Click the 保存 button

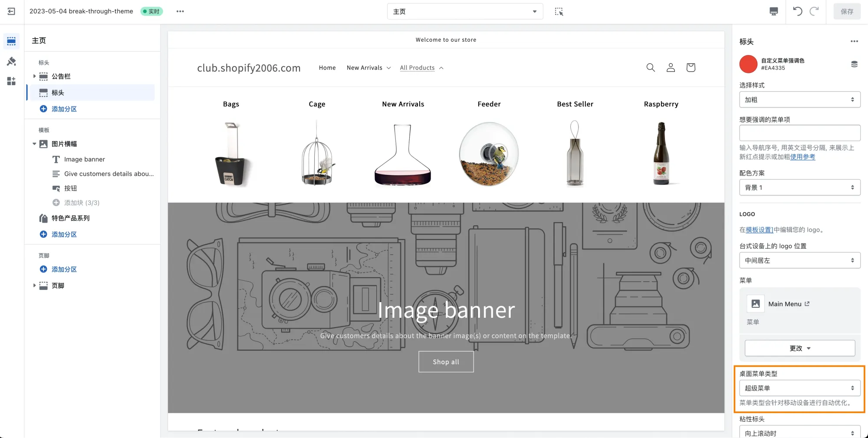pyautogui.click(x=847, y=11)
